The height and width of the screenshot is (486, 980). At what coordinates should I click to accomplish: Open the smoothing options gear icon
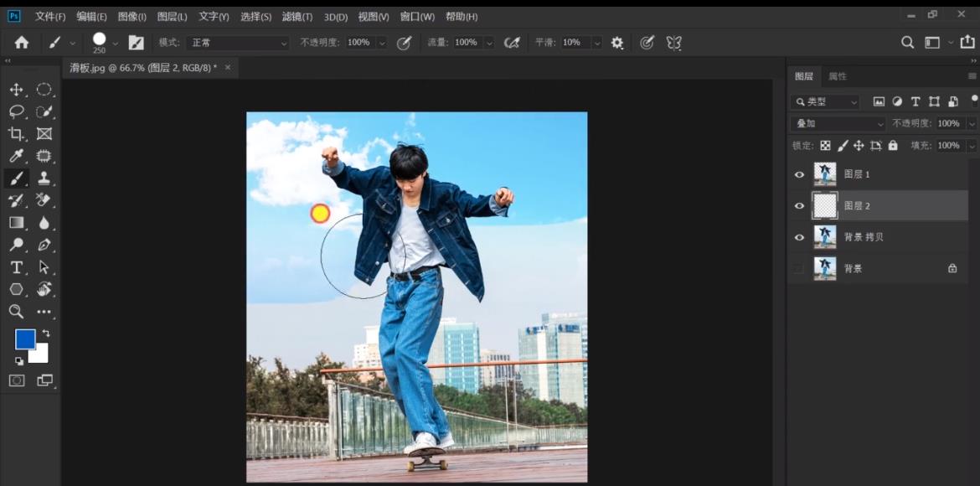(x=617, y=43)
